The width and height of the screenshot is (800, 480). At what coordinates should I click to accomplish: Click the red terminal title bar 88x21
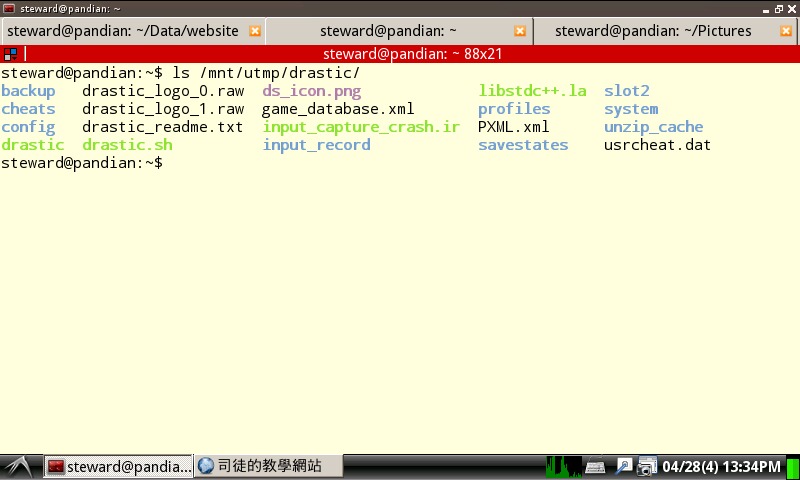click(x=412, y=54)
